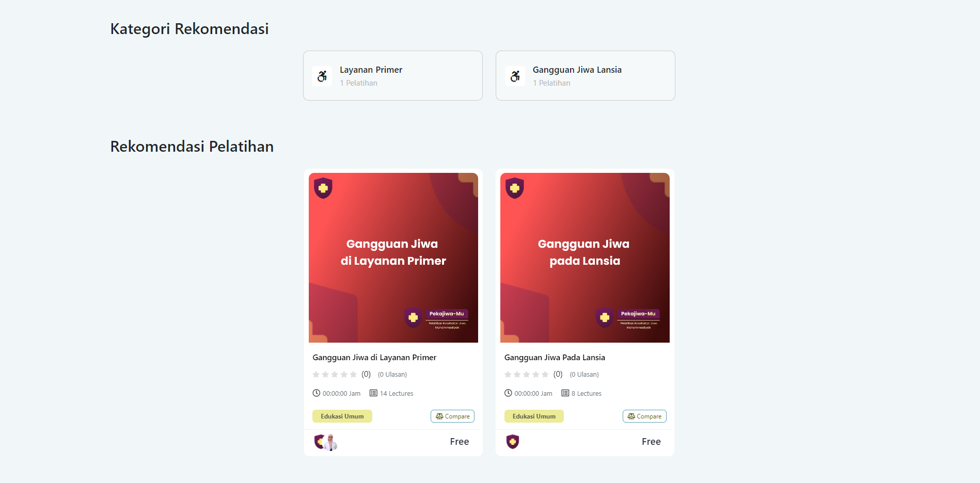This screenshot has height=483, width=980.
Task: Open the Layanan Primer category card
Action: pos(392,75)
